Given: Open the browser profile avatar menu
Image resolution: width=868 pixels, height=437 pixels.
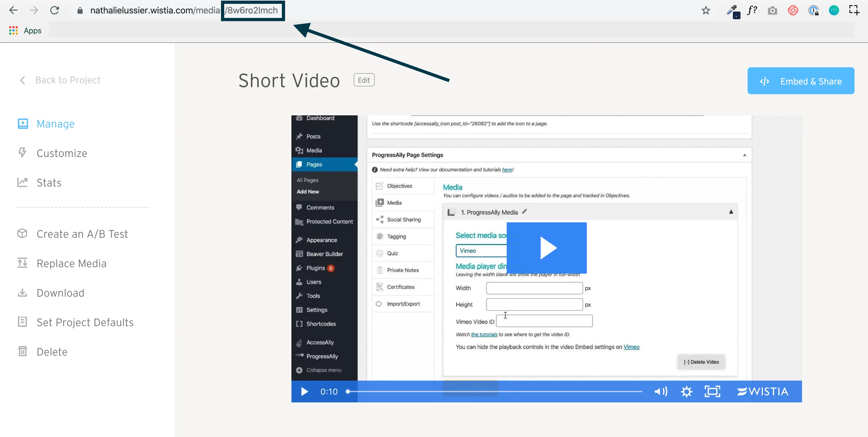Looking at the screenshot, I should coord(834,11).
